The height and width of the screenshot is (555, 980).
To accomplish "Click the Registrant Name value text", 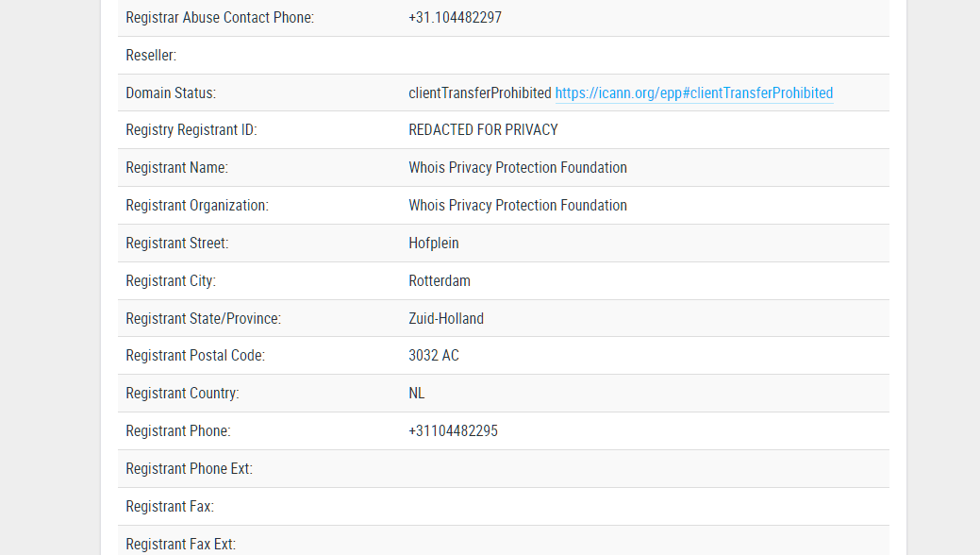I will click(517, 168).
